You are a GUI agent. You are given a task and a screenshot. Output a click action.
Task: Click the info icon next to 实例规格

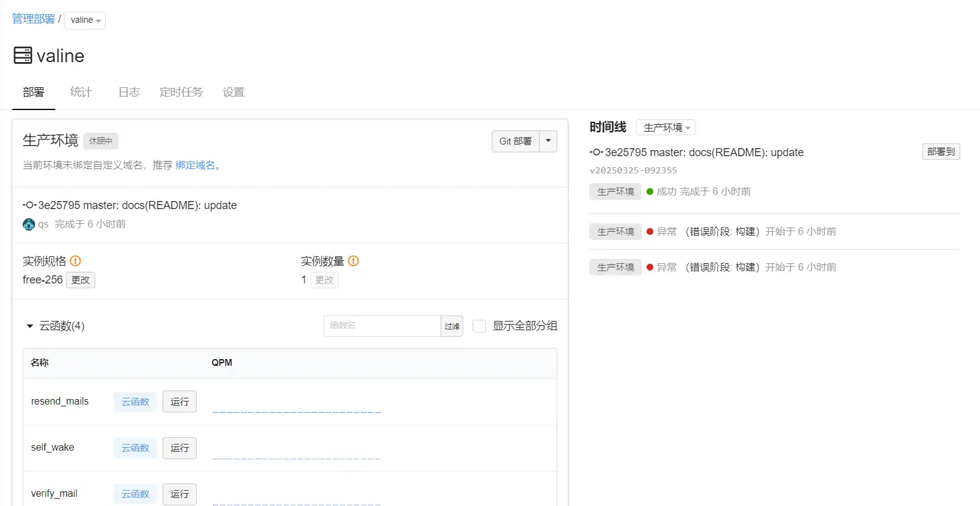click(76, 261)
